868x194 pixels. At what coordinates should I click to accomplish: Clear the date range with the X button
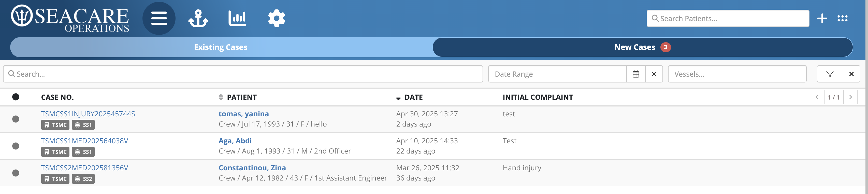[654, 74]
